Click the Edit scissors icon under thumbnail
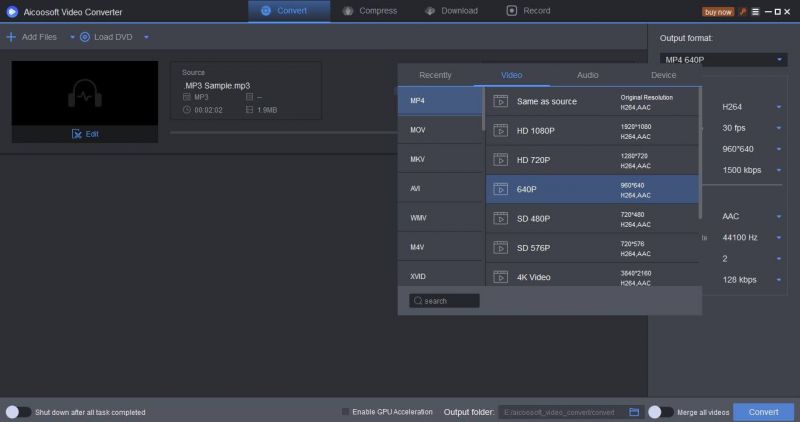This screenshot has width=800, height=422. [77, 134]
